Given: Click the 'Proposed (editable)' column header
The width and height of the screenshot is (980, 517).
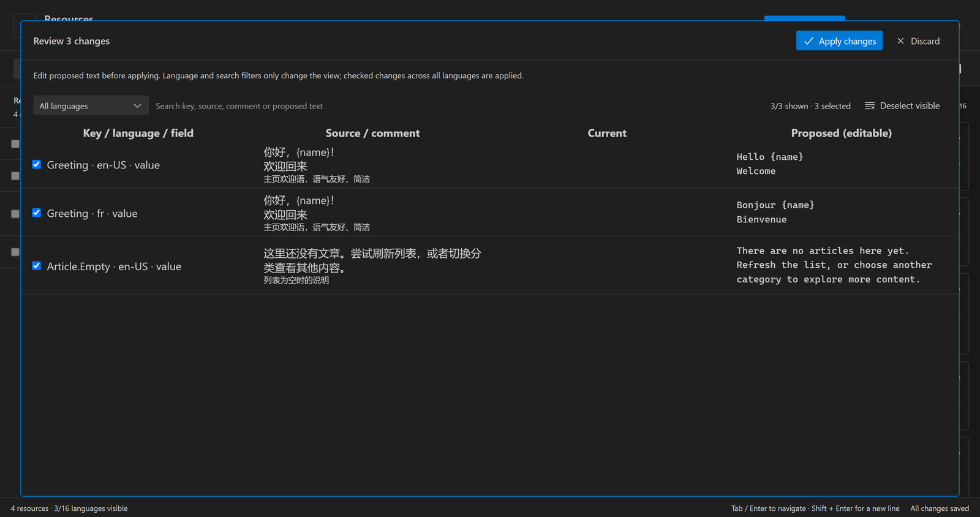Looking at the screenshot, I should [x=841, y=133].
